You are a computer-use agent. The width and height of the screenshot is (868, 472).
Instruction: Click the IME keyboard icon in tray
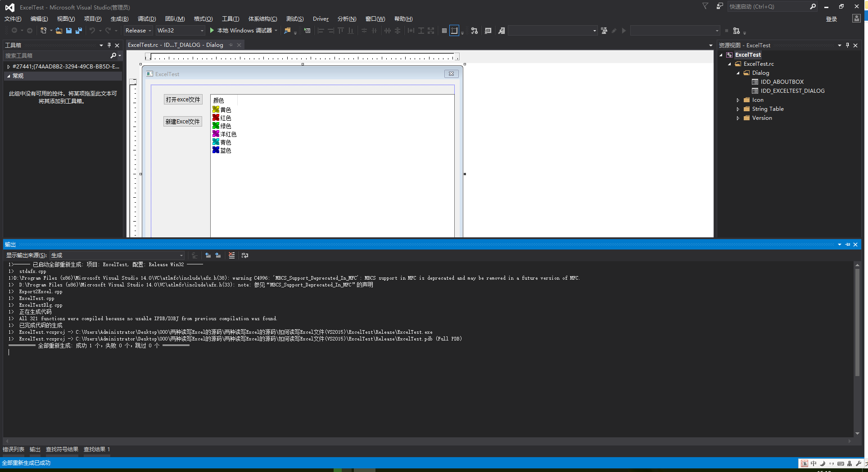(841, 463)
